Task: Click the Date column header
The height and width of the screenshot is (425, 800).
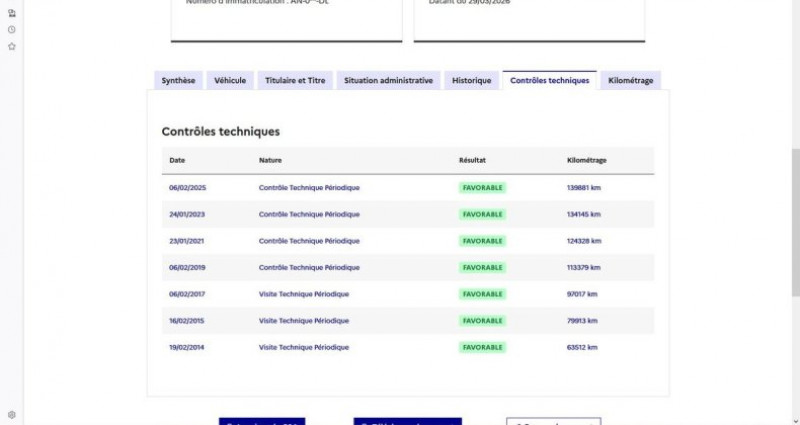Action: (x=177, y=160)
